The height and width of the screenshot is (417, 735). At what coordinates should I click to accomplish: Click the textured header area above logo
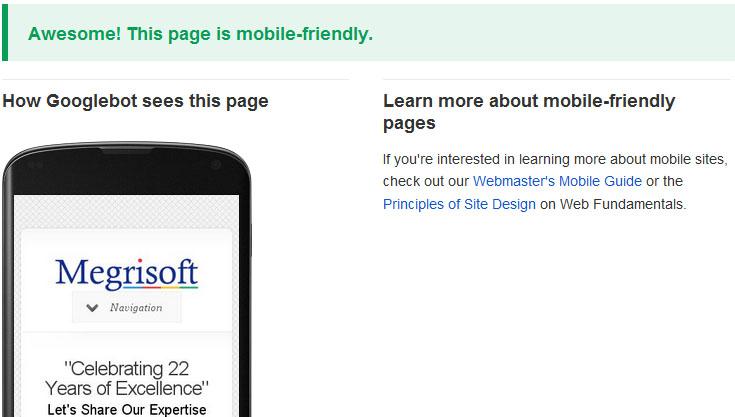[127, 212]
